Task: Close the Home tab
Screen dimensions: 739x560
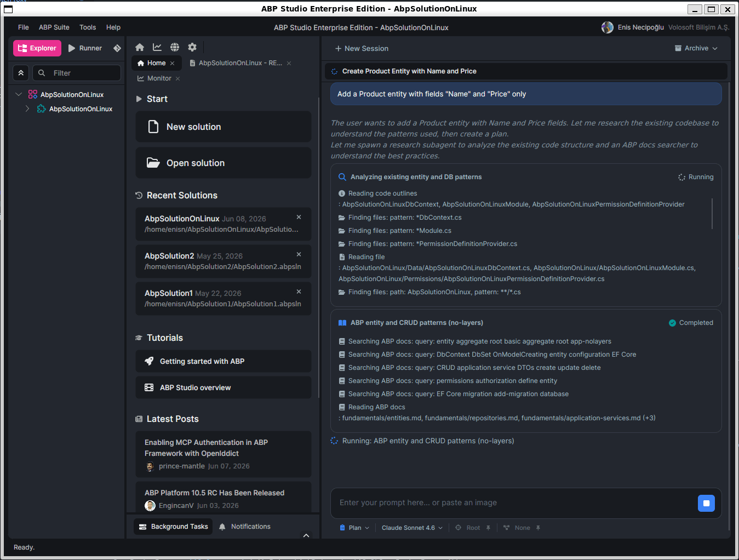Action: (x=172, y=63)
